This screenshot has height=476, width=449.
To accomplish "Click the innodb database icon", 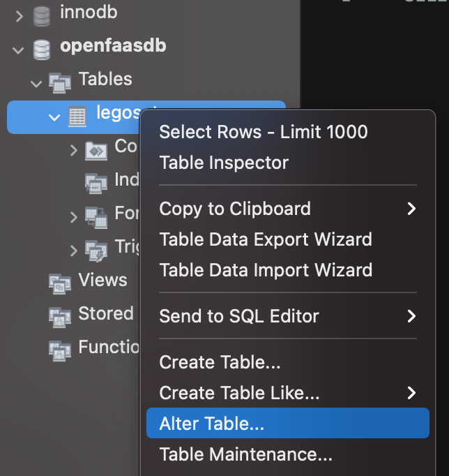I will pos(42,14).
